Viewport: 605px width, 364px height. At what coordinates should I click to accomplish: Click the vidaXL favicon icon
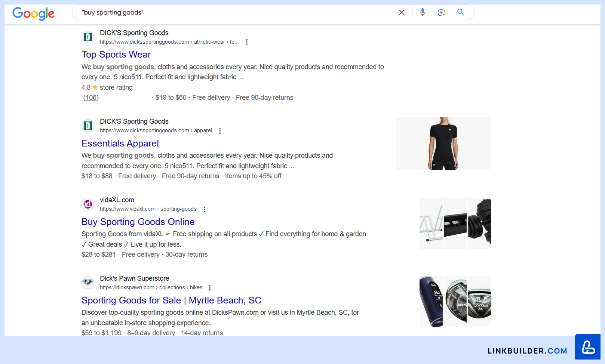(x=88, y=204)
